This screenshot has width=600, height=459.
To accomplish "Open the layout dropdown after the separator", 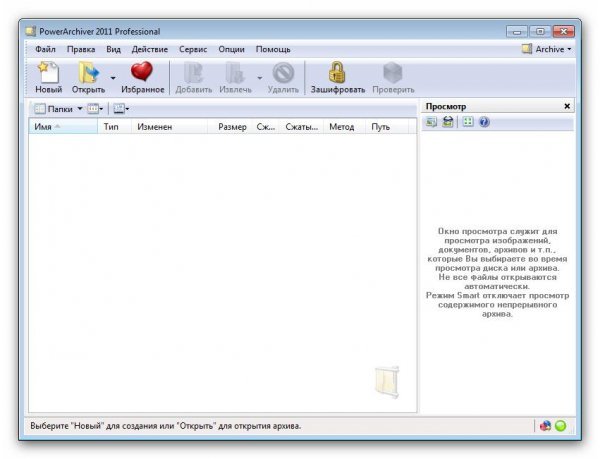I will tap(121, 109).
